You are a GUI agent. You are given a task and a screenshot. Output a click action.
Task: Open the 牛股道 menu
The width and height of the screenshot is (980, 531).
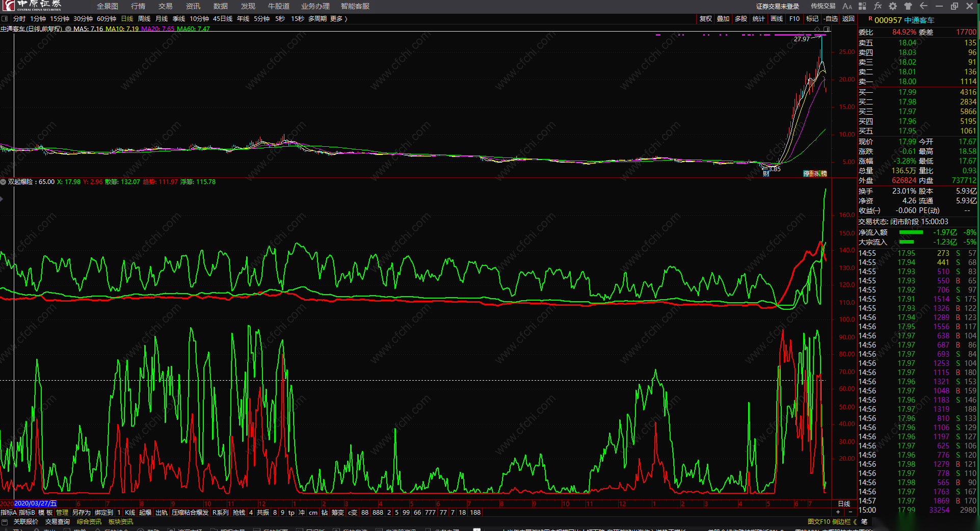(279, 6)
